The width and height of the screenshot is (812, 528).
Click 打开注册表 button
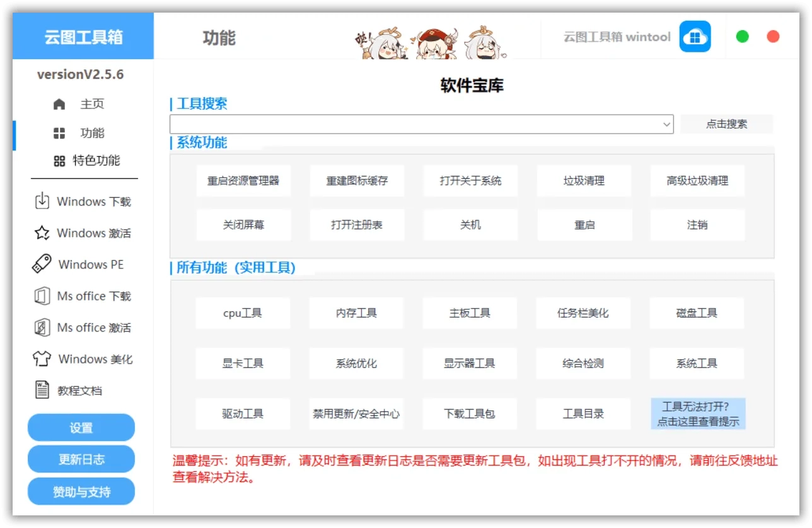tap(357, 225)
